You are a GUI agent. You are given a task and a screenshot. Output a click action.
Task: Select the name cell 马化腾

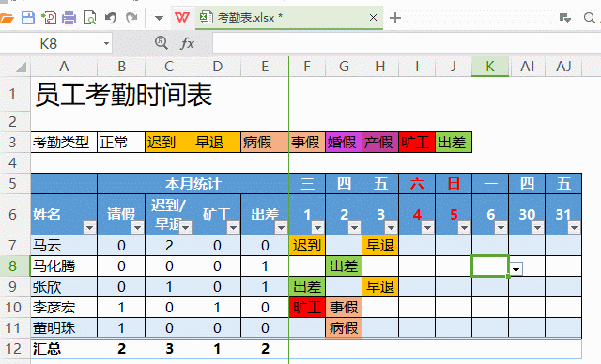(64, 266)
